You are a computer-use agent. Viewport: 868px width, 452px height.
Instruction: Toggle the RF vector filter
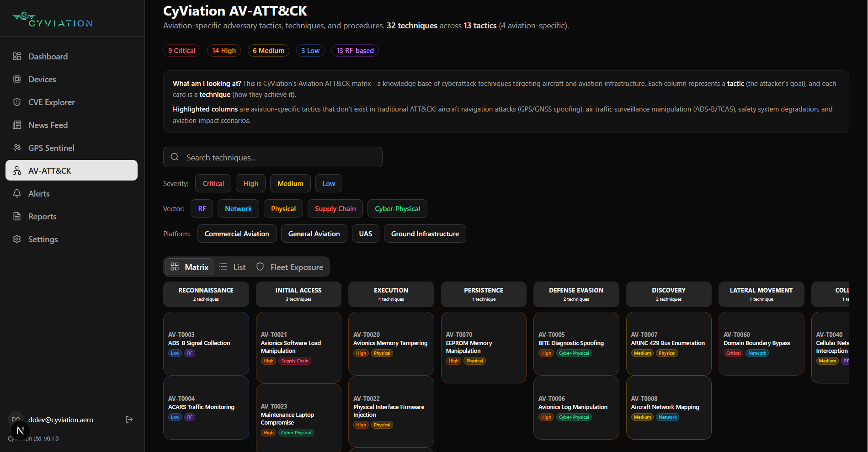202,208
